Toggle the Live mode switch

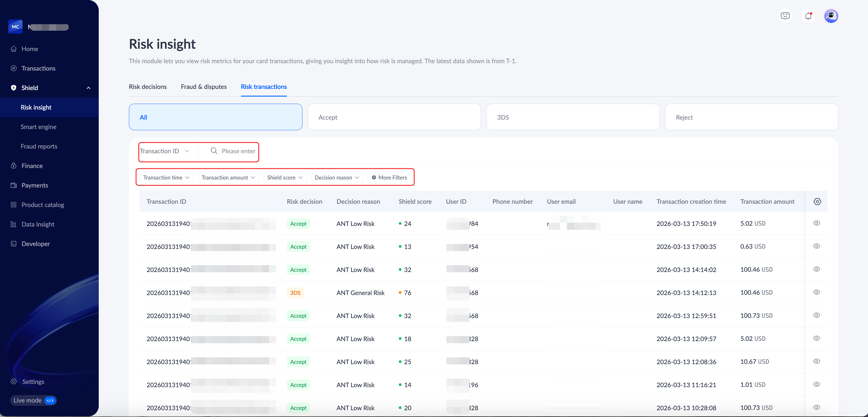pos(50,400)
